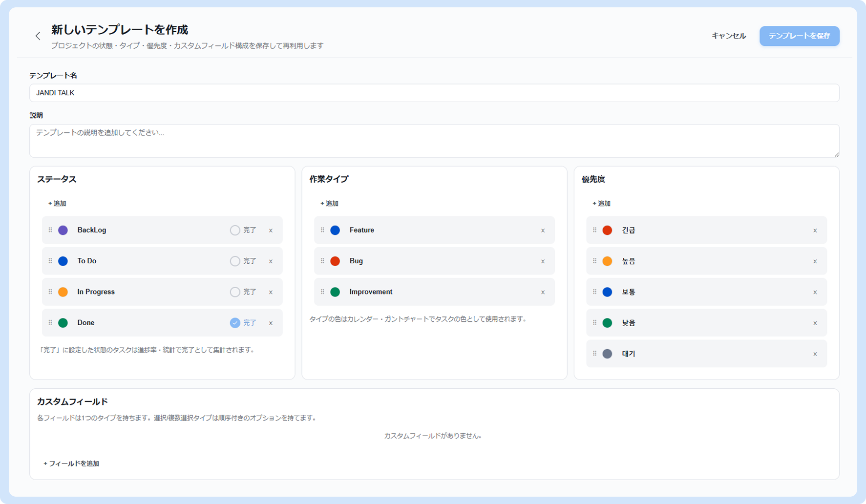Mark To Do status as 完了
Image resolution: width=866 pixels, height=504 pixels.
coord(235,261)
